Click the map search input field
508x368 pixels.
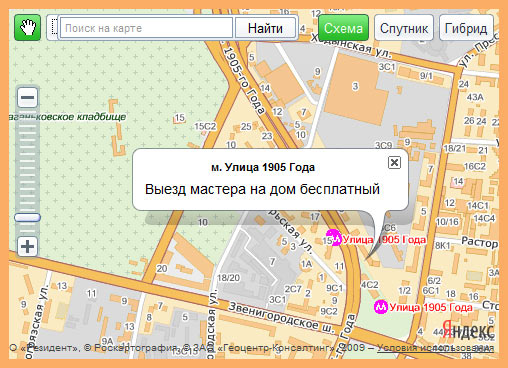tap(146, 28)
